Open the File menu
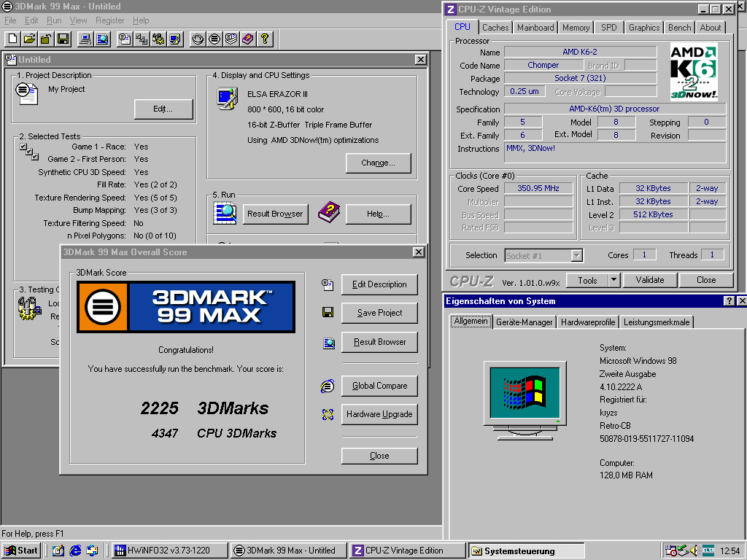 tap(10, 20)
